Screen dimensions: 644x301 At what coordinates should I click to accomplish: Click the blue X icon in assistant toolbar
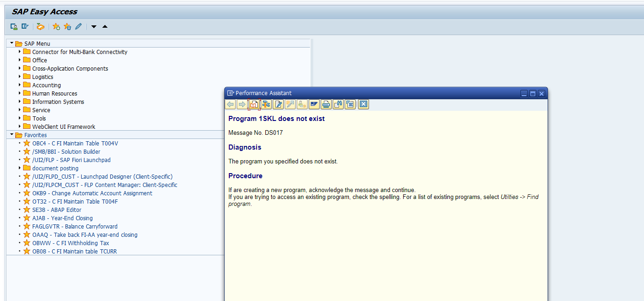click(x=364, y=104)
